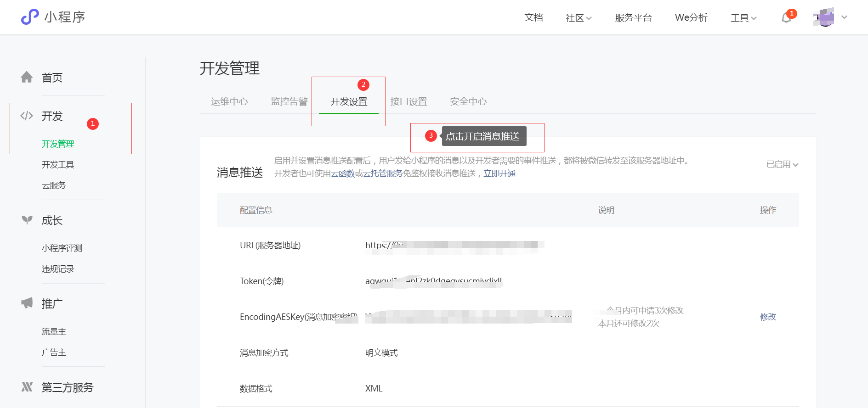This screenshot has height=408, width=868.
Task: Click the 配置信息 column header
Action: point(256,210)
